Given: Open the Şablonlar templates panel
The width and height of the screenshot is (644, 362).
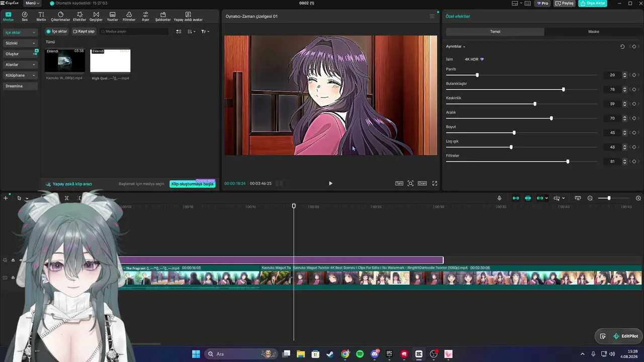Looking at the screenshot, I should pos(163,17).
